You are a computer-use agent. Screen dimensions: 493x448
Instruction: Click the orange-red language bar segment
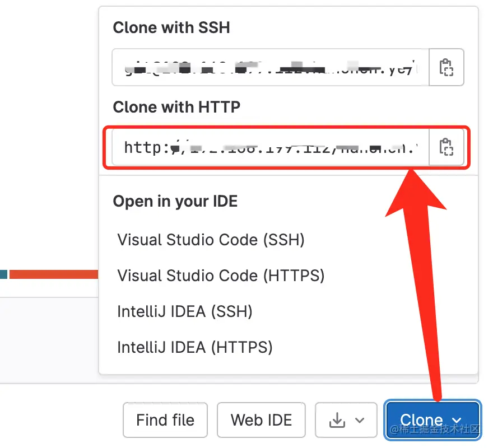pos(54,274)
